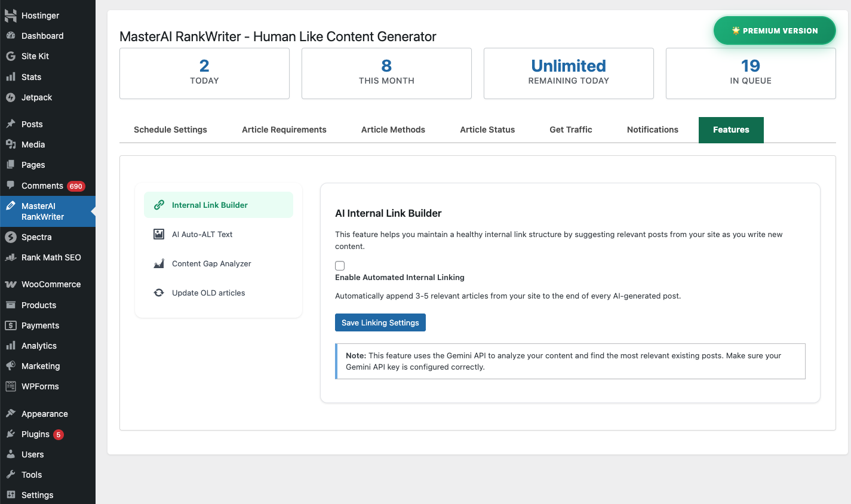Open Update OLD articles feature
The height and width of the screenshot is (504, 851).
coord(219,293)
